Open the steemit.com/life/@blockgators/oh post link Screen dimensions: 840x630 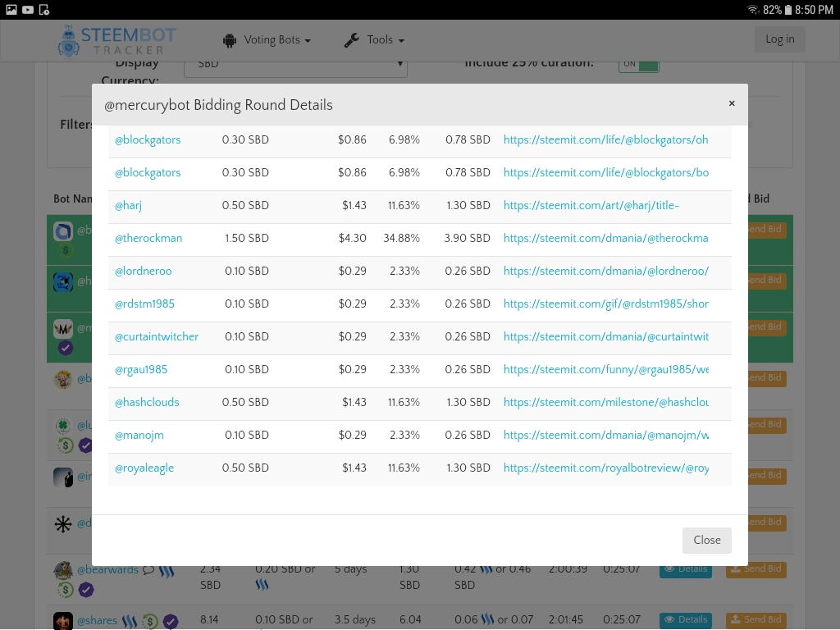tap(606, 139)
